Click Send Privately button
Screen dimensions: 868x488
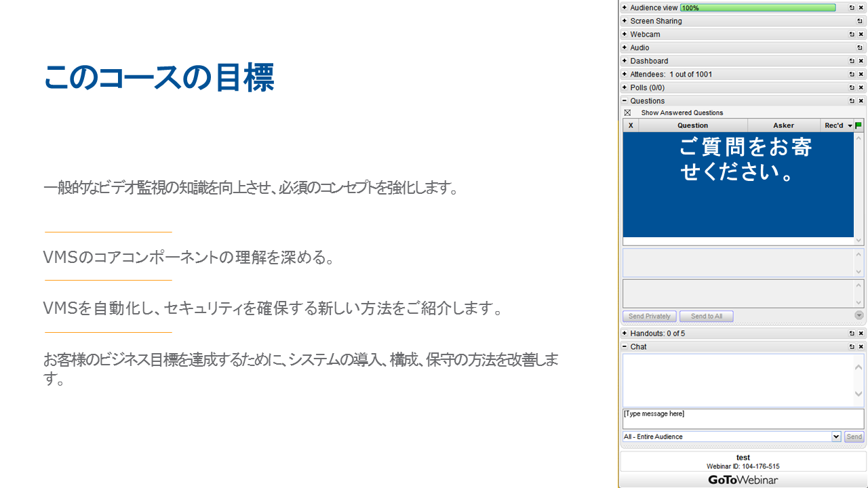650,316
